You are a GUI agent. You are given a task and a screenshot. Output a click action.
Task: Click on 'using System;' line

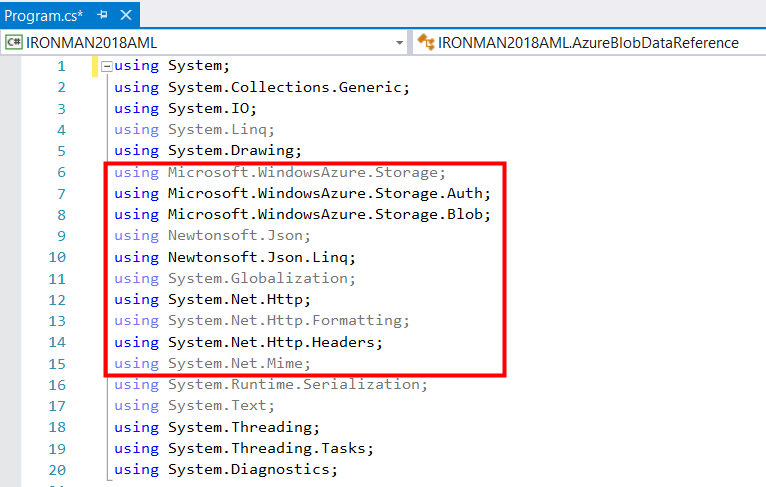point(172,65)
